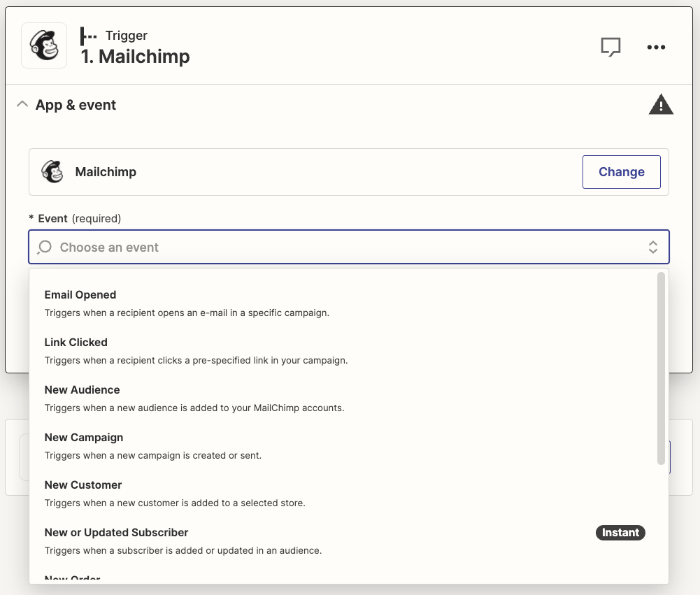Click the Change app button
Screen dimensions: 700x595
(x=621, y=172)
